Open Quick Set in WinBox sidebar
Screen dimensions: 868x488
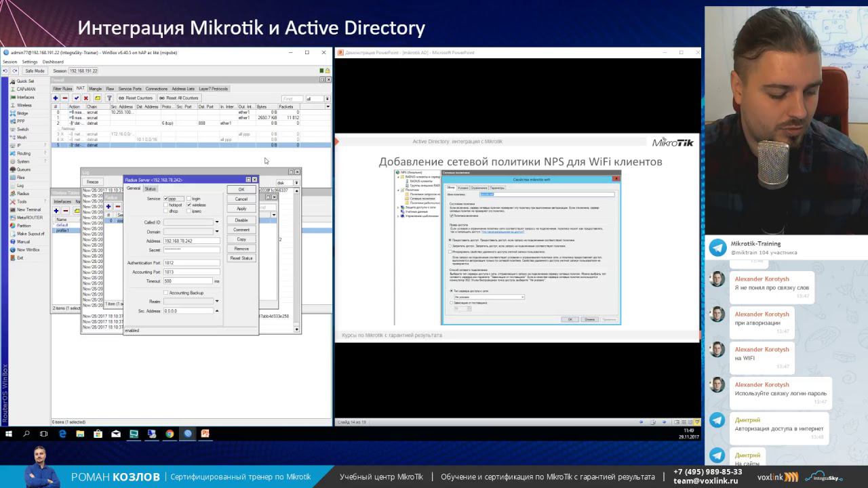(25, 81)
